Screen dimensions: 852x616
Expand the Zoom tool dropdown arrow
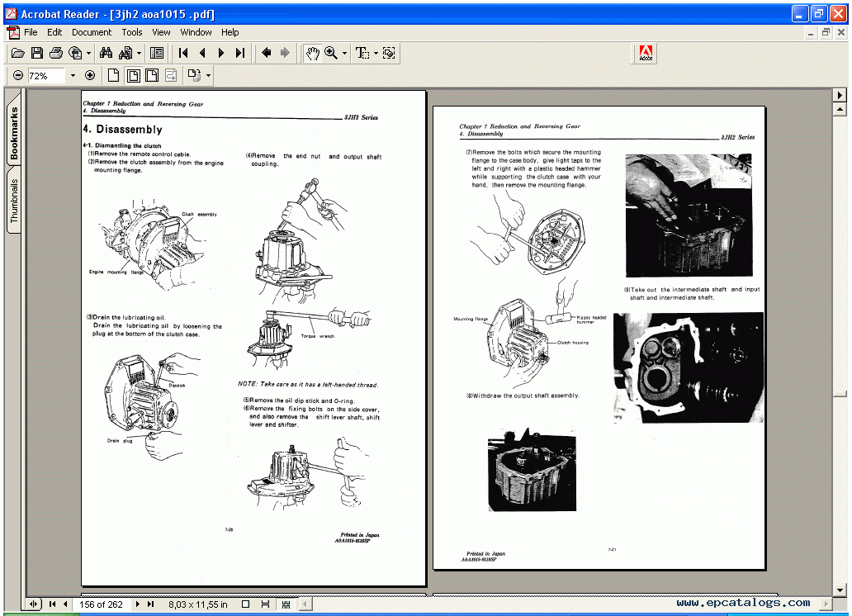(344, 54)
